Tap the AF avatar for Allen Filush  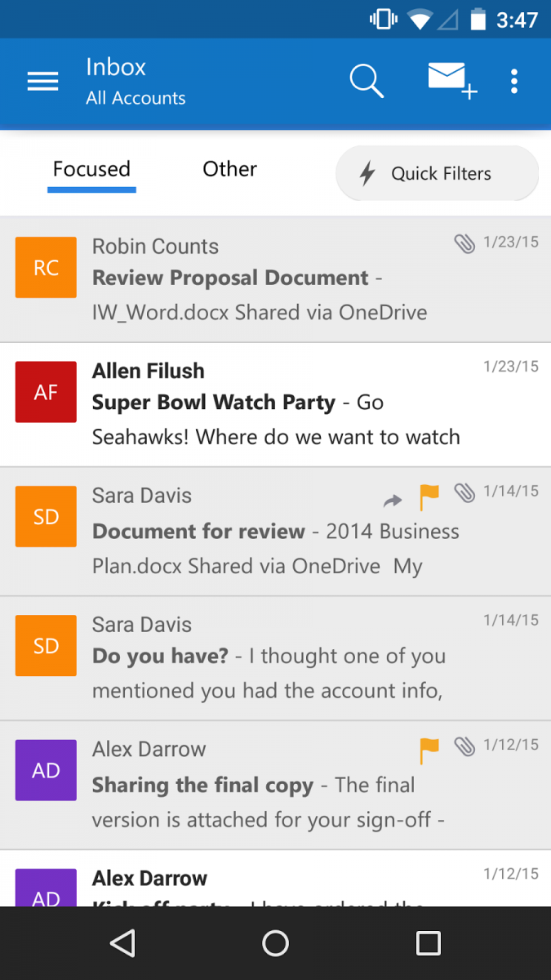(x=46, y=392)
